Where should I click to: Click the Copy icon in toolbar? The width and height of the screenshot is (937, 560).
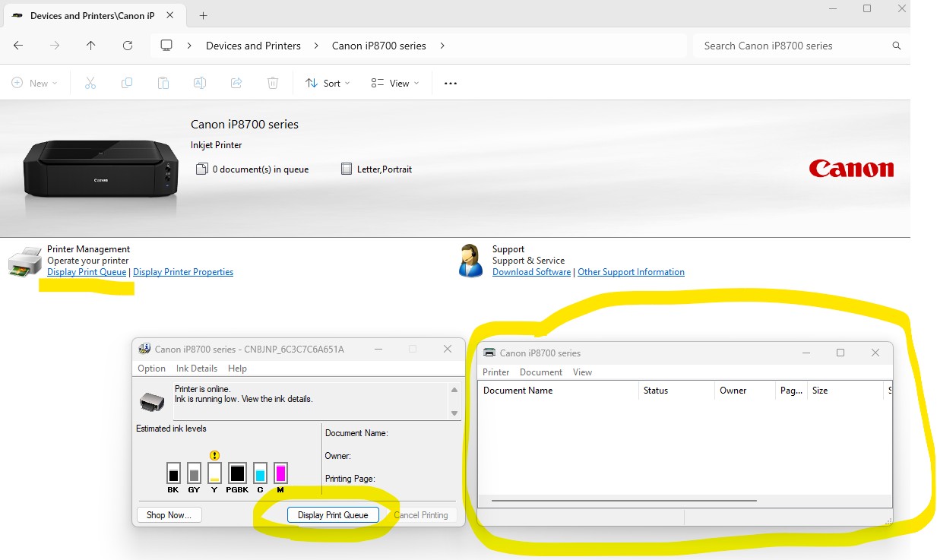(127, 83)
